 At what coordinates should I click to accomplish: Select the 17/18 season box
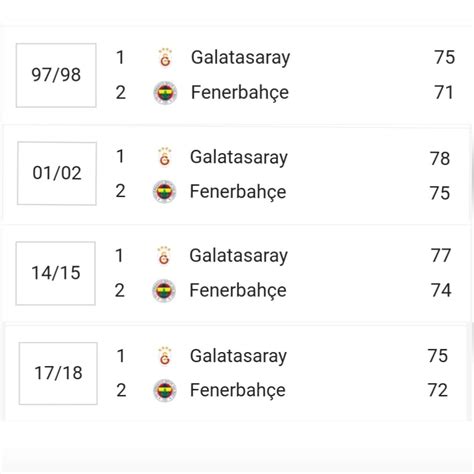pyautogui.click(x=58, y=373)
